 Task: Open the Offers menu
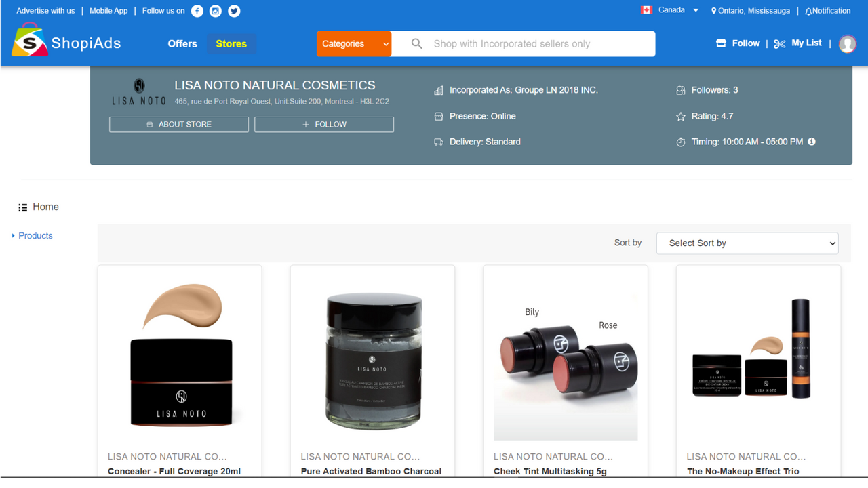182,44
